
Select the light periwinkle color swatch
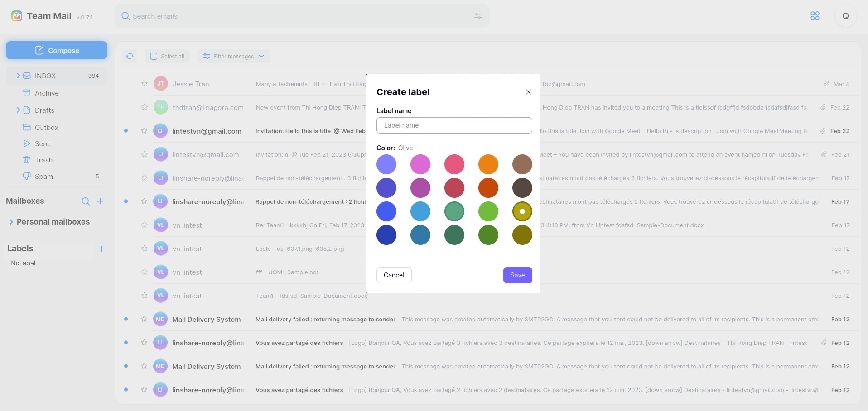point(386,164)
